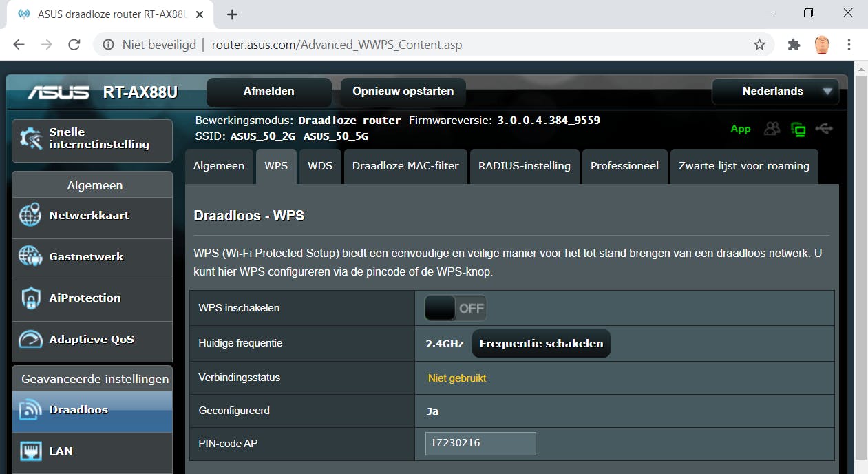Open the Draadloze router mode link
The width and height of the screenshot is (868, 474).
tap(350, 121)
